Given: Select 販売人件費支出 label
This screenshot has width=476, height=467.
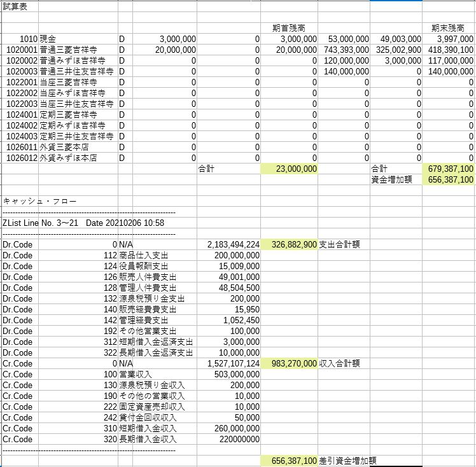Looking at the screenshot, I should tap(148, 277).
